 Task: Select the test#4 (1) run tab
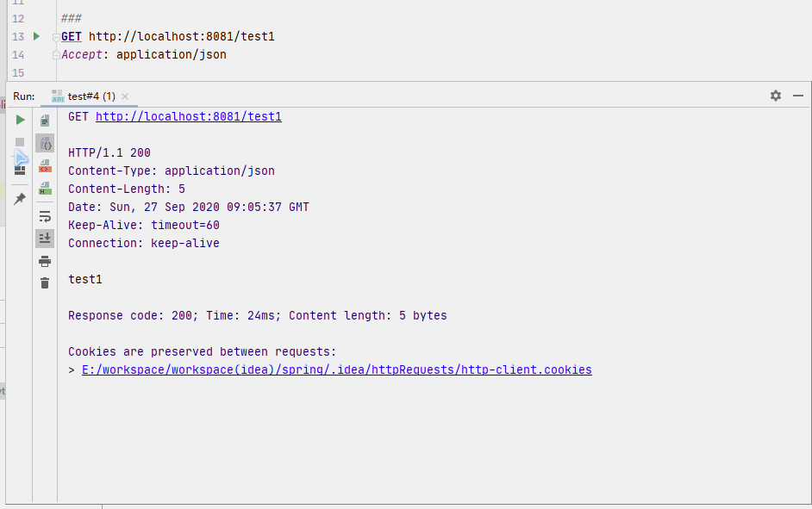click(91, 96)
